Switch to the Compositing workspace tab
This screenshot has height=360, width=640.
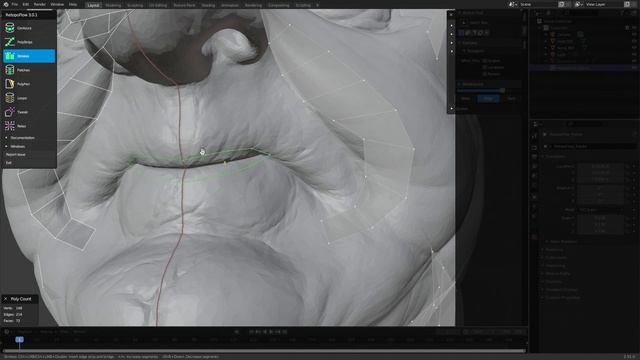pos(279,5)
